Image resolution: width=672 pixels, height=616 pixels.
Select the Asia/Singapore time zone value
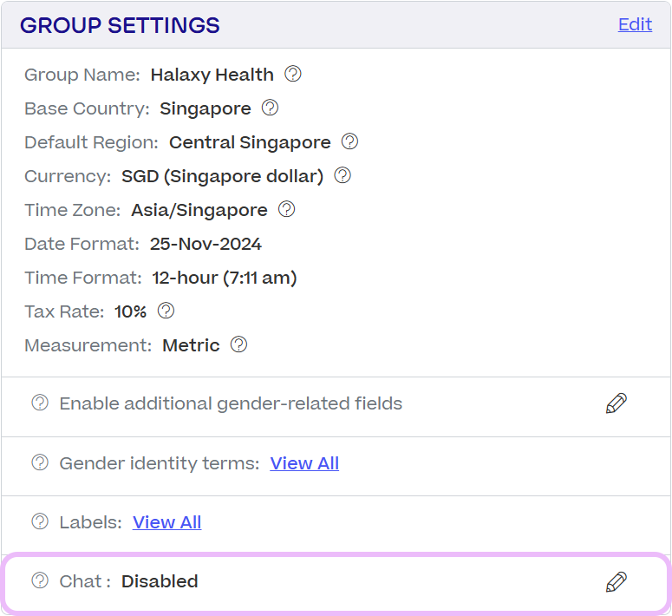(199, 210)
